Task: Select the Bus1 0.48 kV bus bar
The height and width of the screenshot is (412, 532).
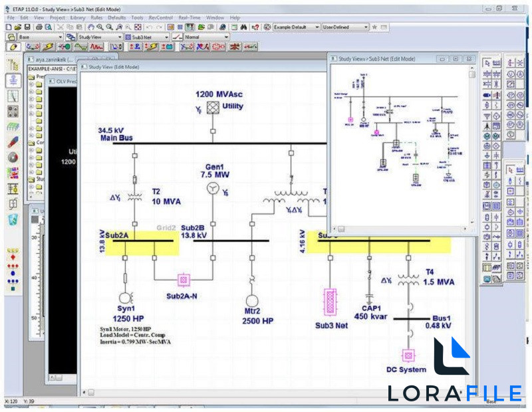Action: tap(412, 319)
